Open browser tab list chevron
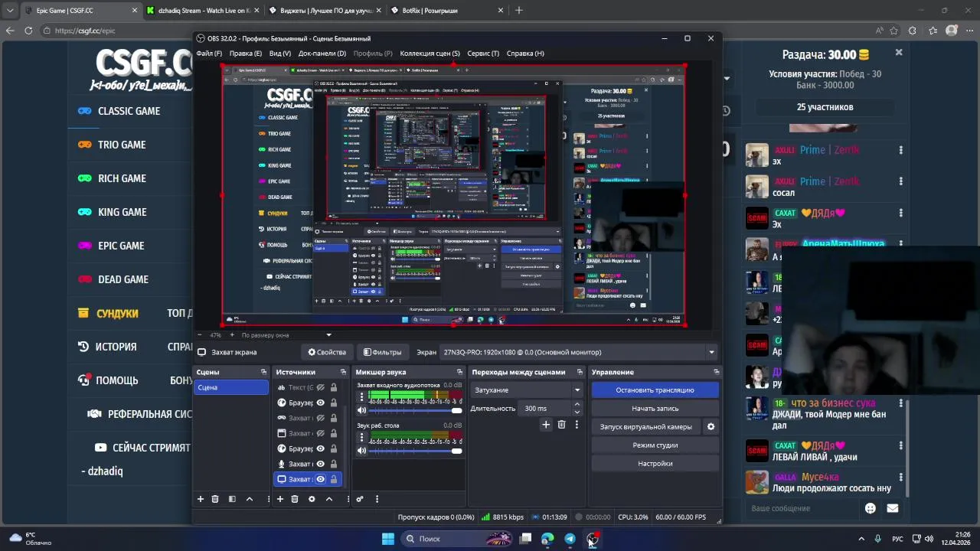Viewport: 980px width, 551px height. tap(9, 10)
